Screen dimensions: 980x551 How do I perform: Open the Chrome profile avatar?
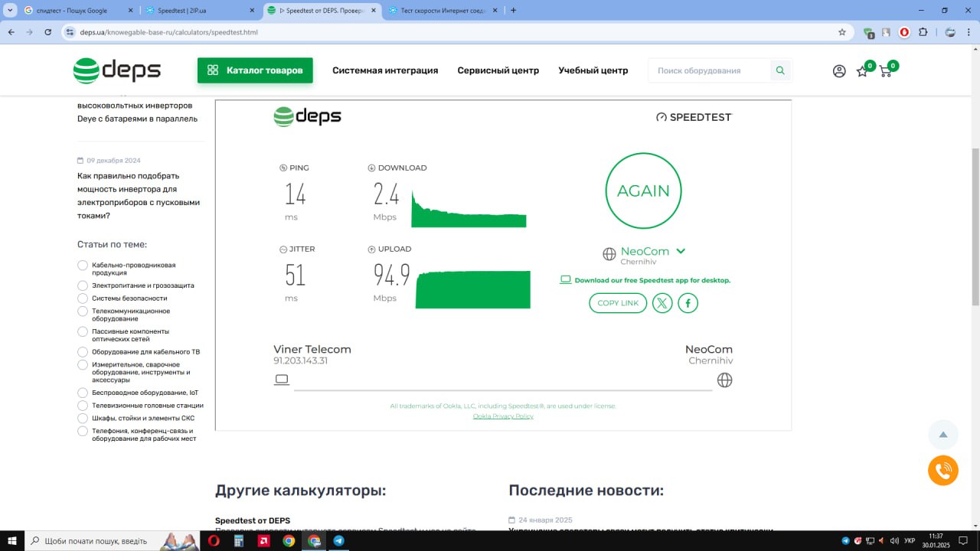point(950,32)
